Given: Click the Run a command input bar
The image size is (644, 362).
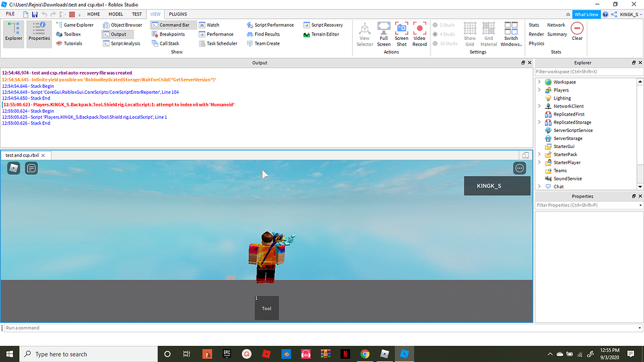Looking at the screenshot, I should click(322, 328).
